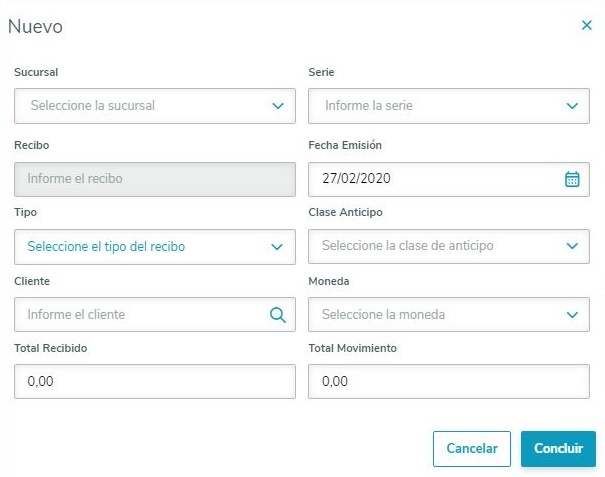
Task: Close the Nuevo dialog with X icon
Action: point(587,26)
